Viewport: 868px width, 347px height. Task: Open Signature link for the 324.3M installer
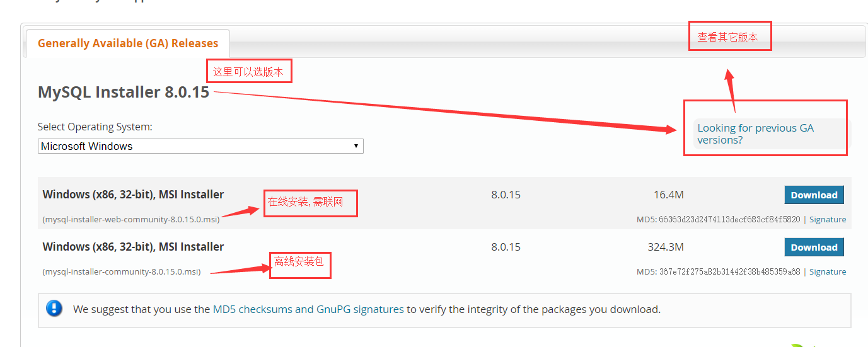828,272
